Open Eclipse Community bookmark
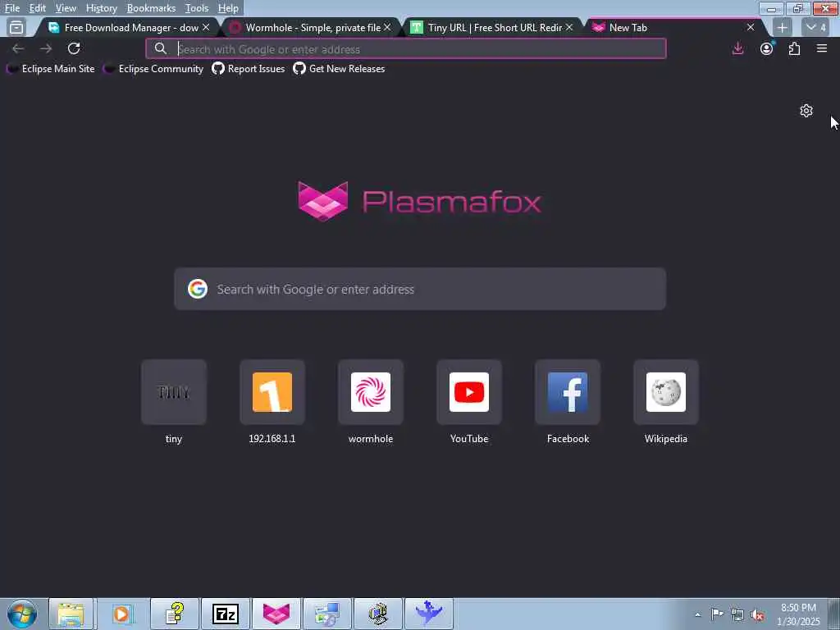The image size is (840, 630). pyautogui.click(x=153, y=69)
